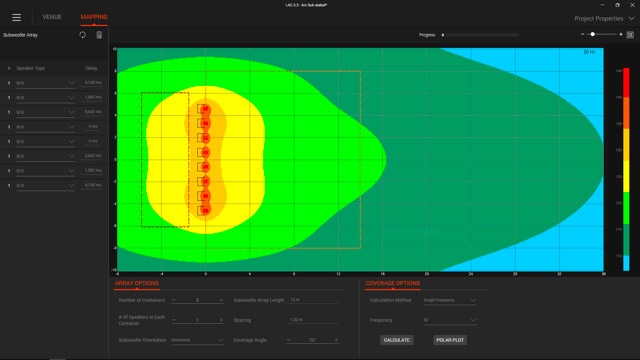This screenshot has height=360, width=640.
Task: Open the Subwoofer Orientation dropdown
Action: pos(197,340)
